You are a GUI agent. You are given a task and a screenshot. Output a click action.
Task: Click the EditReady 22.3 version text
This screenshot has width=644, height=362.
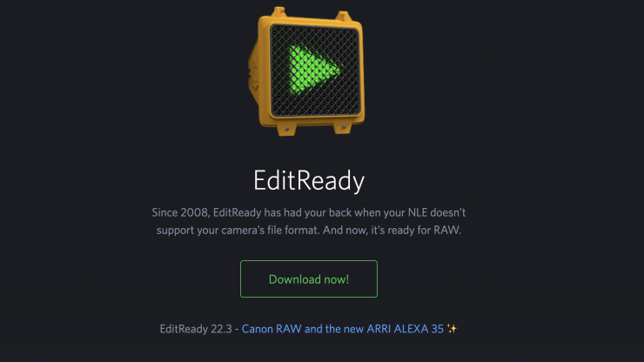coord(196,329)
